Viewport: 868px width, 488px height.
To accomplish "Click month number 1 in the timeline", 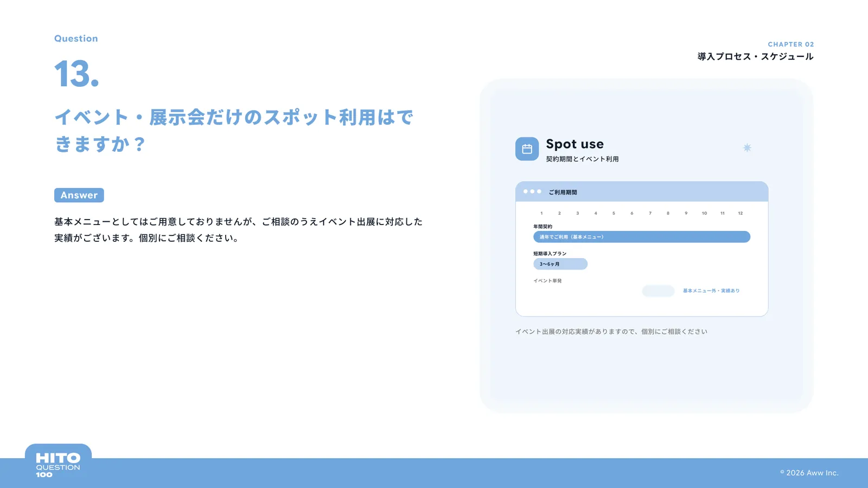I will point(541,213).
